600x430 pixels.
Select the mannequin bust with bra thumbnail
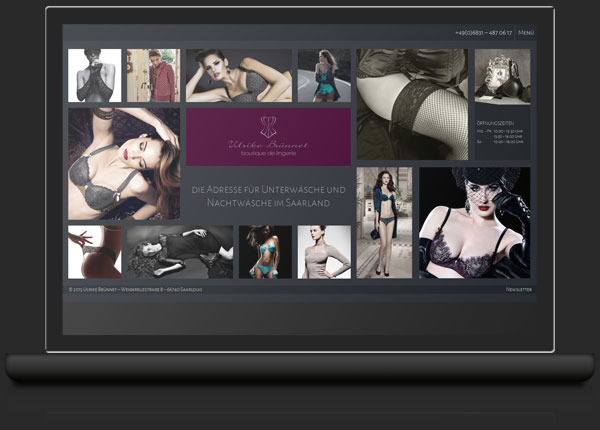(x=502, y=77)
